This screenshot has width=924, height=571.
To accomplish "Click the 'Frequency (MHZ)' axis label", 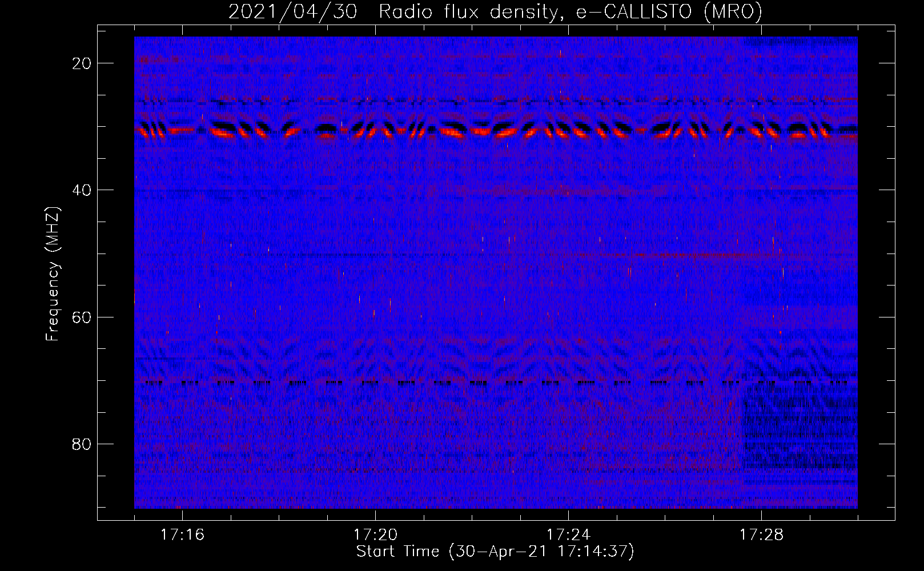I will [x=53, y=274].
